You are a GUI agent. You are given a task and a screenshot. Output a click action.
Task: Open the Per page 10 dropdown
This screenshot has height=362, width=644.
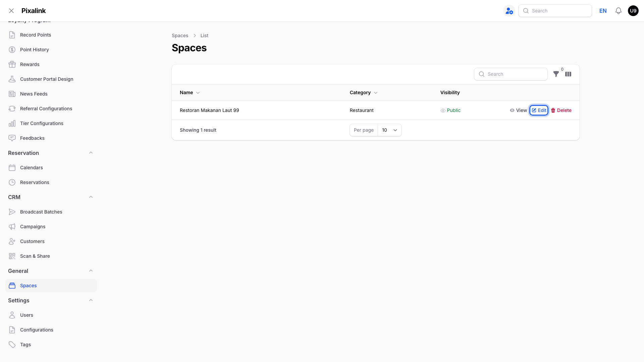(390, 130)
